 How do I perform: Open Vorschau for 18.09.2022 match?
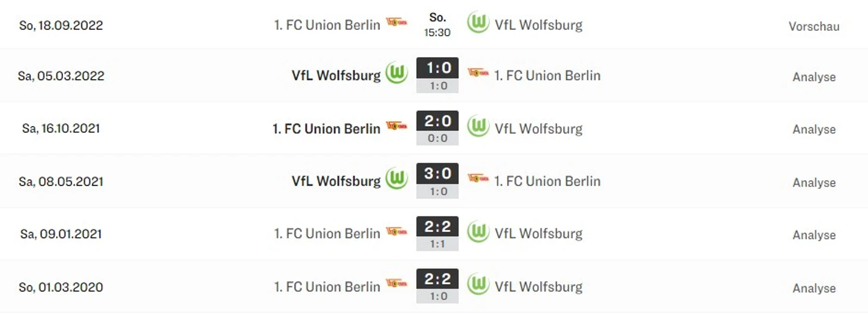point(814,26)
